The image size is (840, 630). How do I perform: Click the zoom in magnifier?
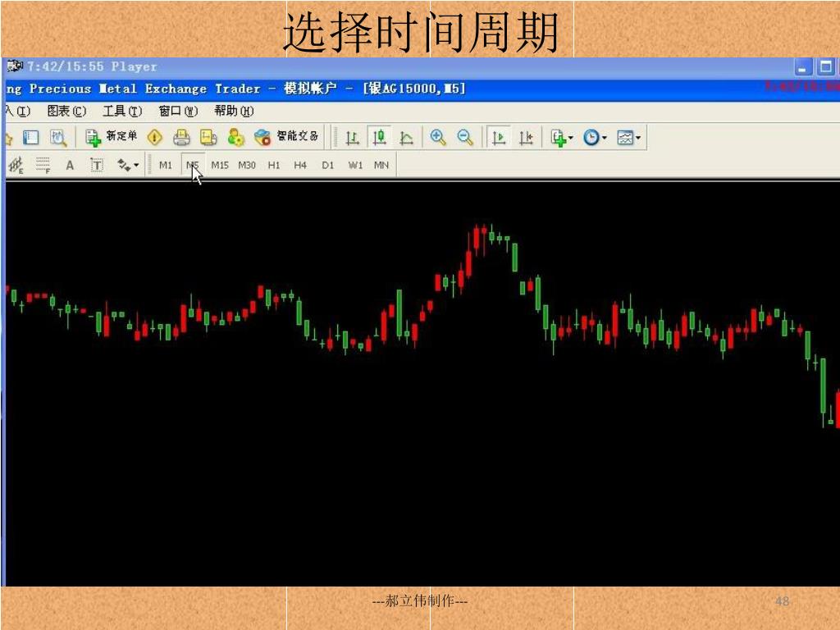438,138
